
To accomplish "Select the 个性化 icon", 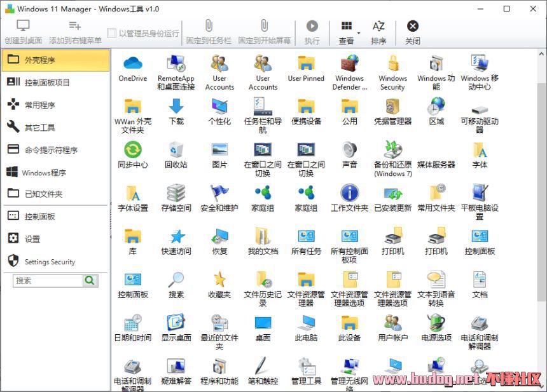I will (x=219, y=106).
